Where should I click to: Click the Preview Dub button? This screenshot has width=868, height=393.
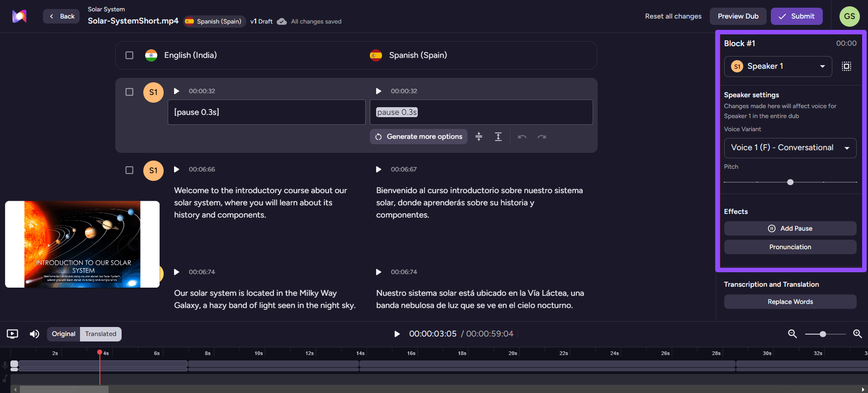pos(738,16)
